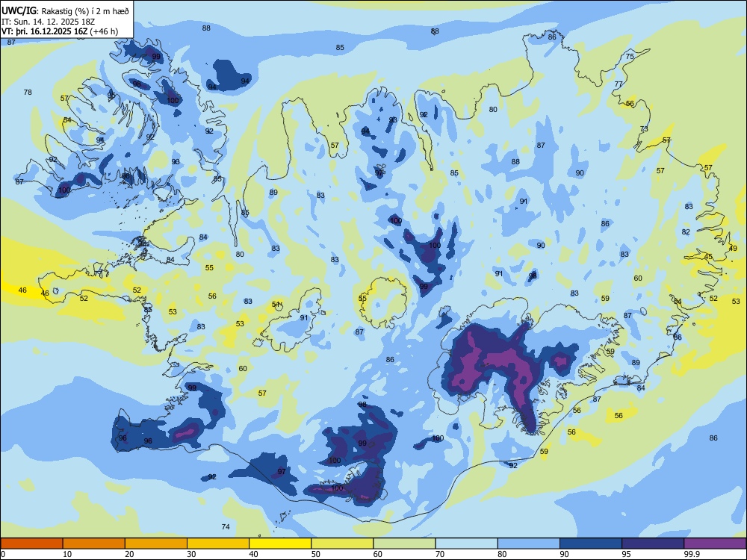747x560 pixels.
Task: Click the map value '74' south of Iceland
Action: point(226,526)
